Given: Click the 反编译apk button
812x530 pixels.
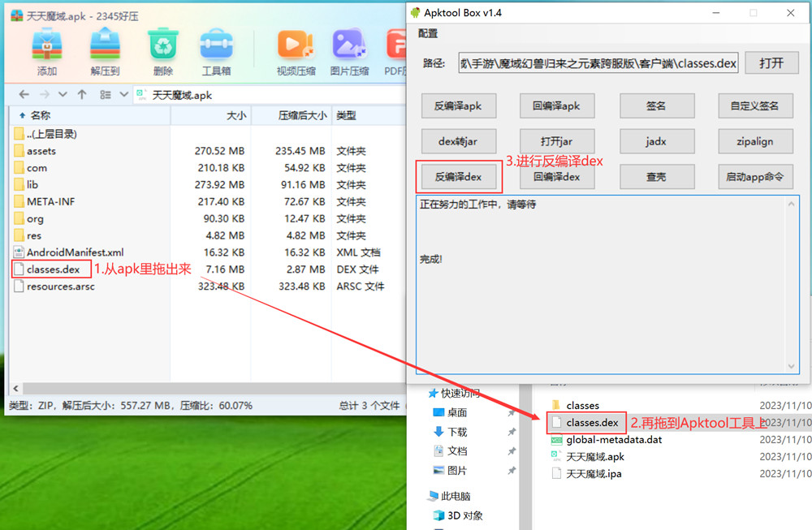Looking at the screenshot, I should [458, 106].
